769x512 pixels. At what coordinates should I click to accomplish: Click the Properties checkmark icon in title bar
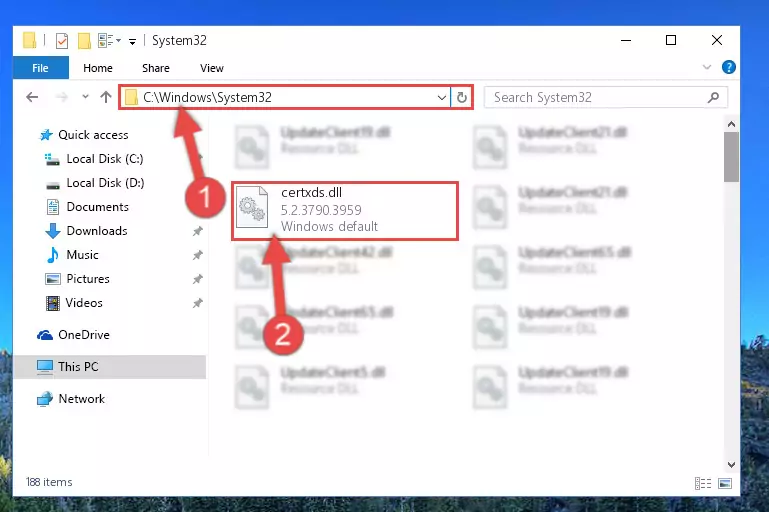(x=62, y=41)
